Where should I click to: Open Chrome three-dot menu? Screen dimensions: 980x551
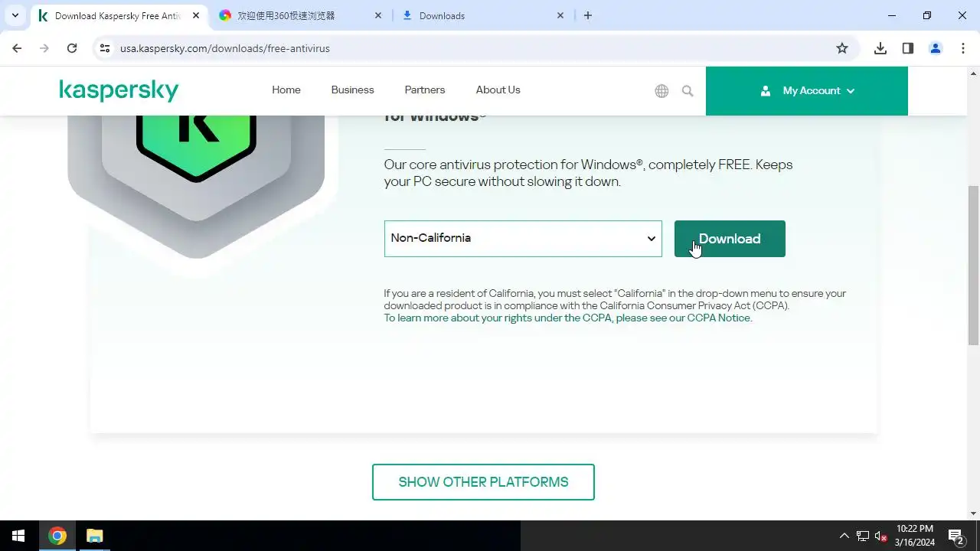(963, 48)
